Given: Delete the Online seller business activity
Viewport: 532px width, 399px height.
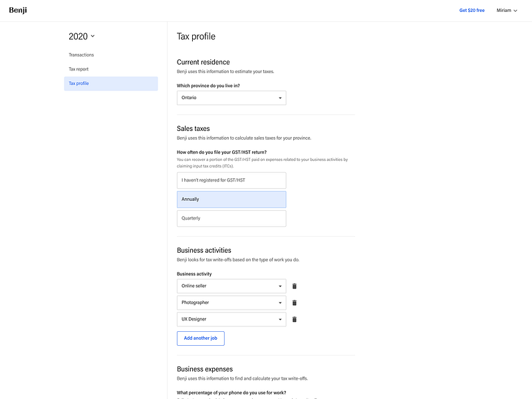Looking at the screenshot, I should coord(295,286).
